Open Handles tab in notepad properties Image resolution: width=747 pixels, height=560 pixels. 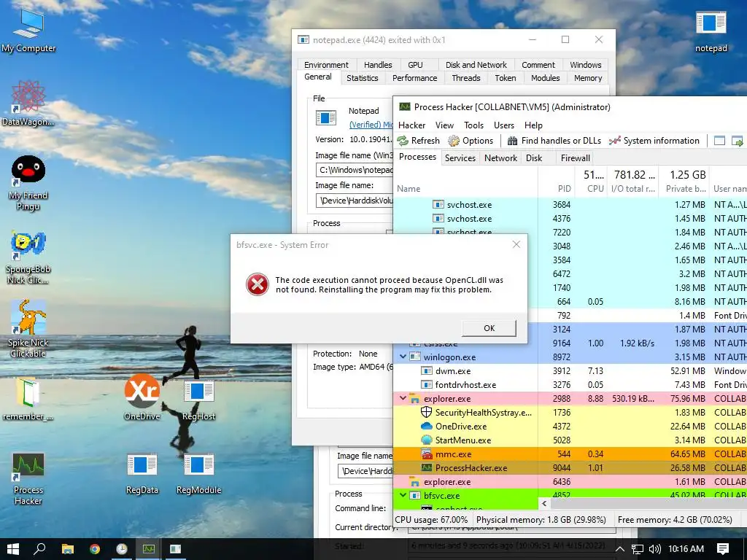378,65
